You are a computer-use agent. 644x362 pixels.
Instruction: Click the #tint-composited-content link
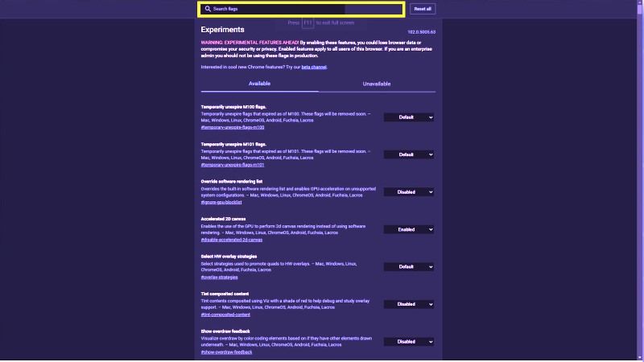225,315
